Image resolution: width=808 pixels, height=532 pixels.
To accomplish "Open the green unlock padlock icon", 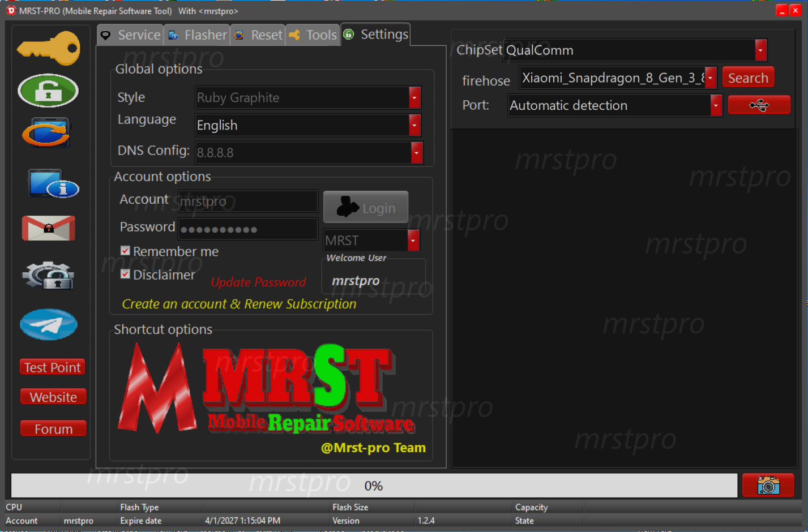I will tap(48, 91).
